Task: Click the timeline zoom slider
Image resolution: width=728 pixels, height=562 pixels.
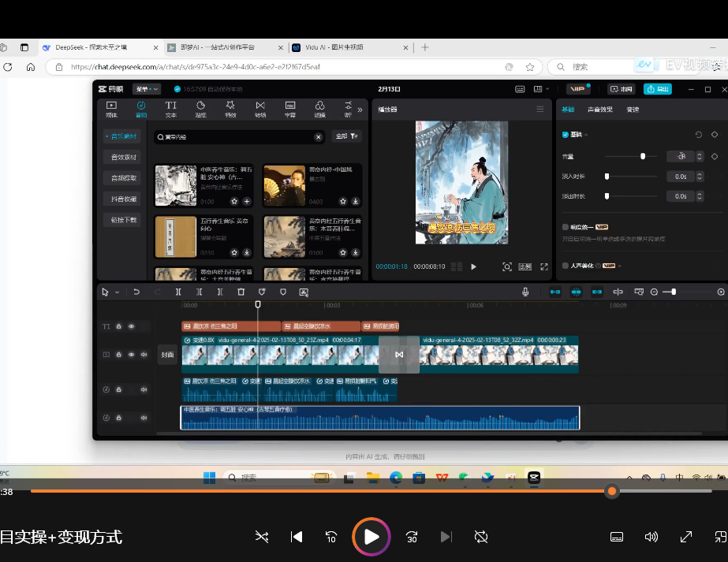Action: [674, 292]
